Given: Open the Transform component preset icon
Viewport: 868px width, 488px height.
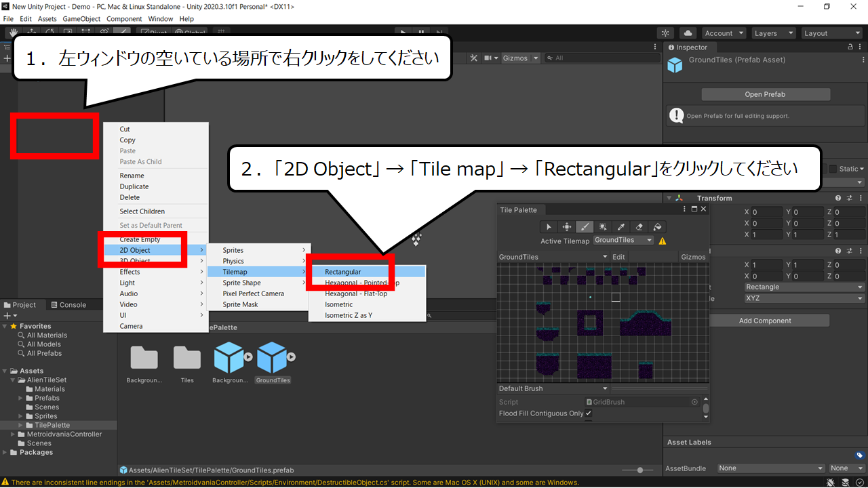Looking at the screenshot, I should (849, 198).
